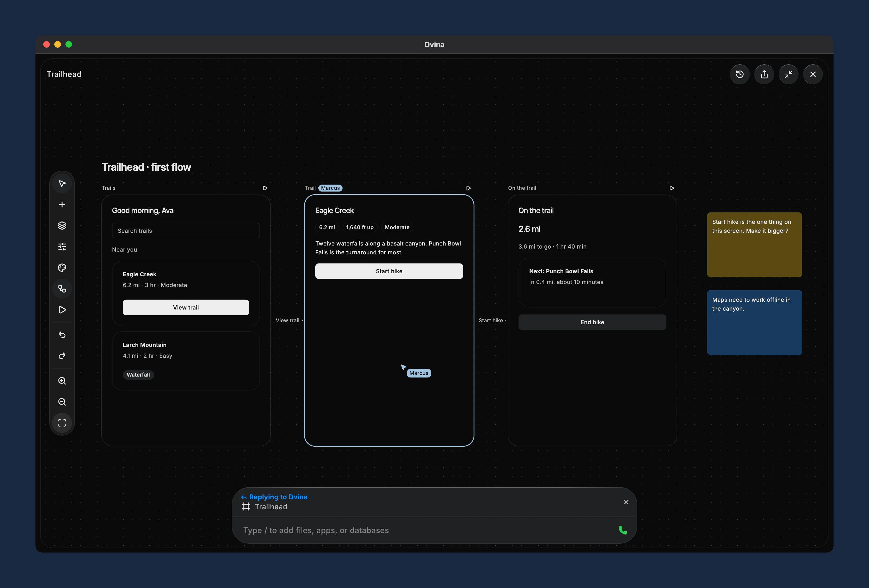
Task: Click the Trailhead frame reference hash icon
Action: [x=246, y=507]
